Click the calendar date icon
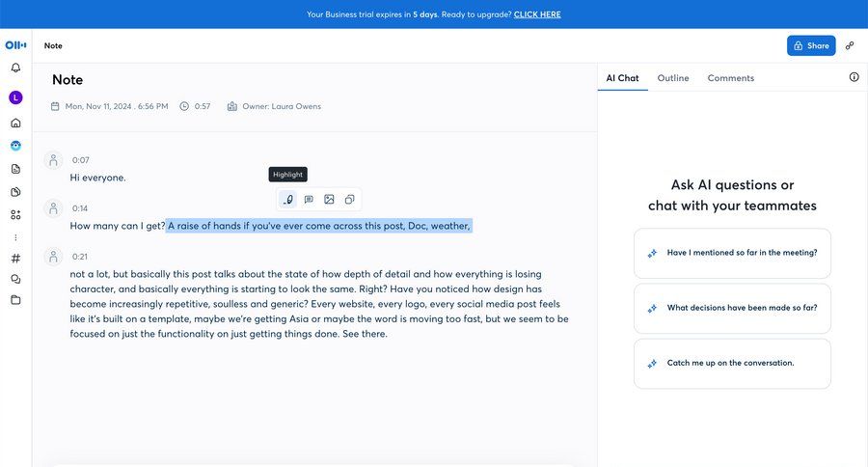 click(55, 106)
